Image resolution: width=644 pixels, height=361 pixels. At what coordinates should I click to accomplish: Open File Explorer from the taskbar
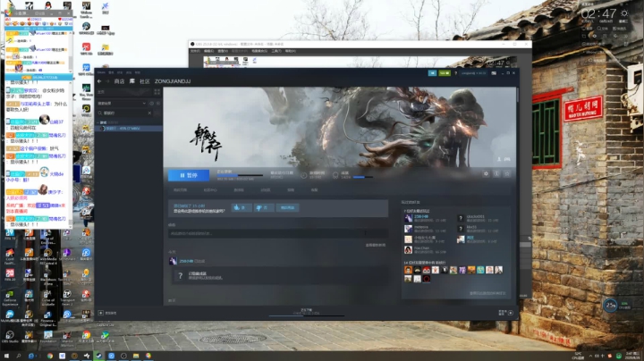click(x=136, y=356)
